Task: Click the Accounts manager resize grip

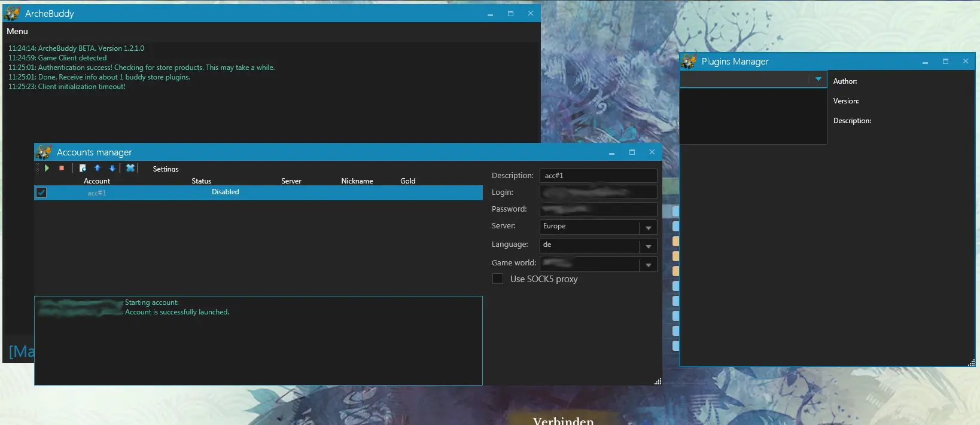Action: (658, 381)
